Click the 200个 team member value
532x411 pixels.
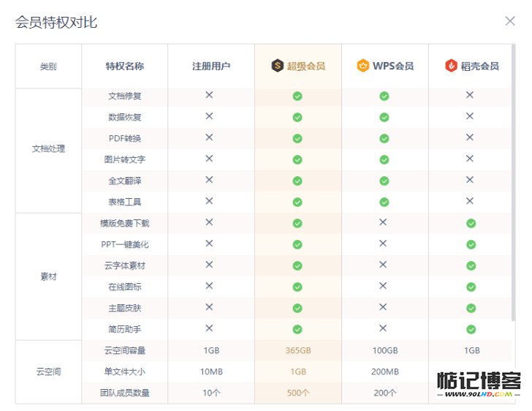click(x=384, y=393)
